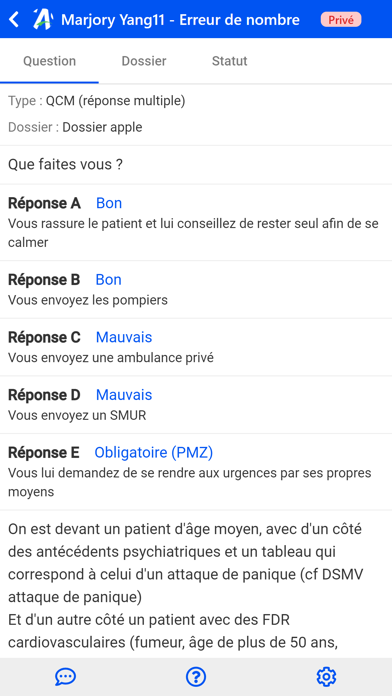Screen dimensions: 392x696
Task: Open settings gear icon in bottom bar
Action: pos(326,677)
